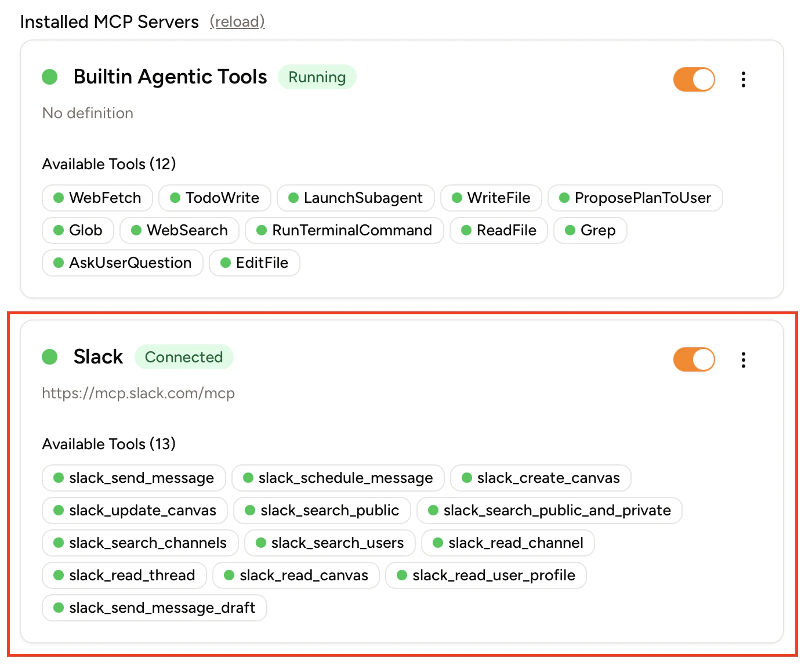Disable the Builtin Agentic Tools toggle
The image size is (812, 669).
(x=694, y=79)
